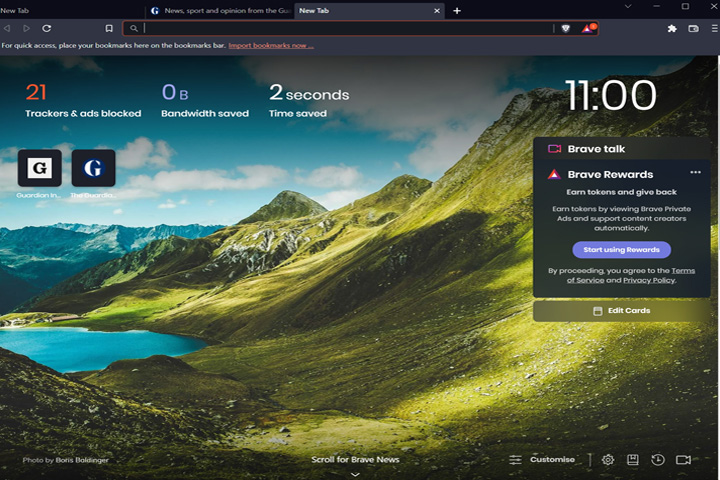Open the Brave Wallet icon in toolbar
Screen dimensions: 720x480
[693, 28]
